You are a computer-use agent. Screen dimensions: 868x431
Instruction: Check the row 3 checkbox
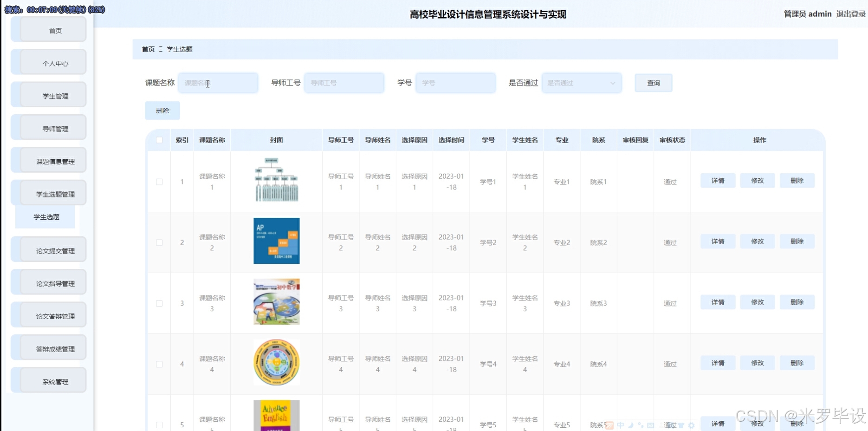[x=159, y=304]
